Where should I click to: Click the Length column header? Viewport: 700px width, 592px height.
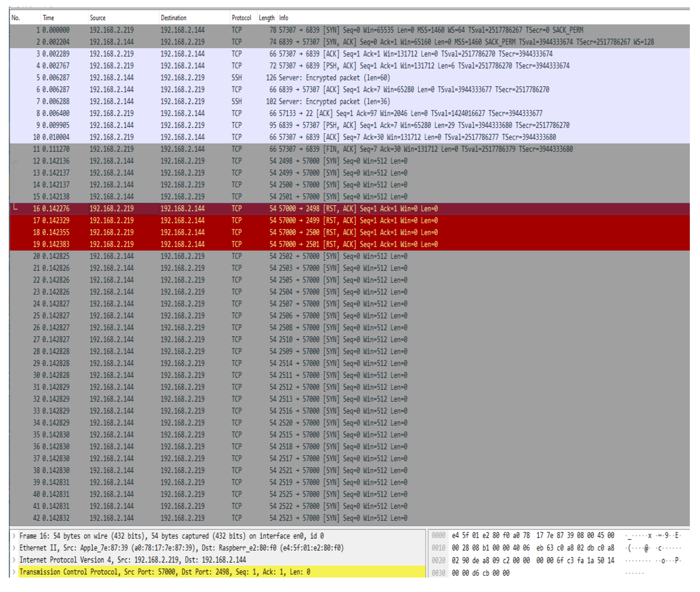(267, 18)
